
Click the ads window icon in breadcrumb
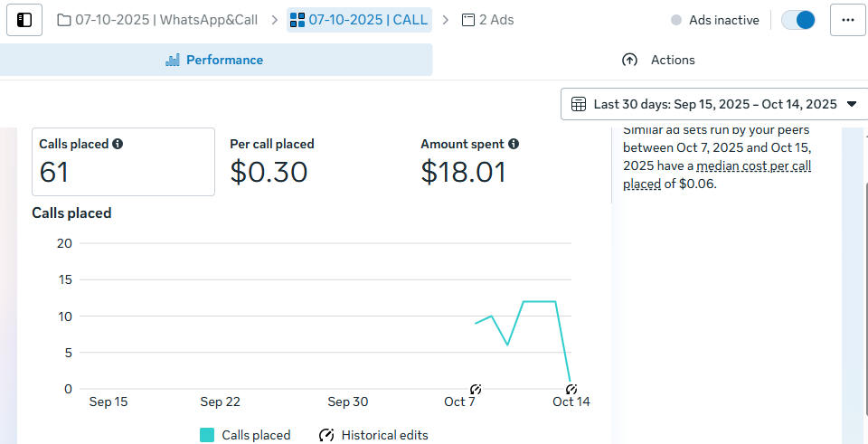coord(468,20)
